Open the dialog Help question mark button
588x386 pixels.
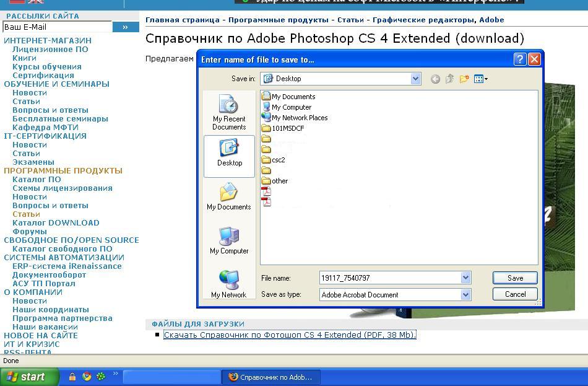[x=520, y=59]
